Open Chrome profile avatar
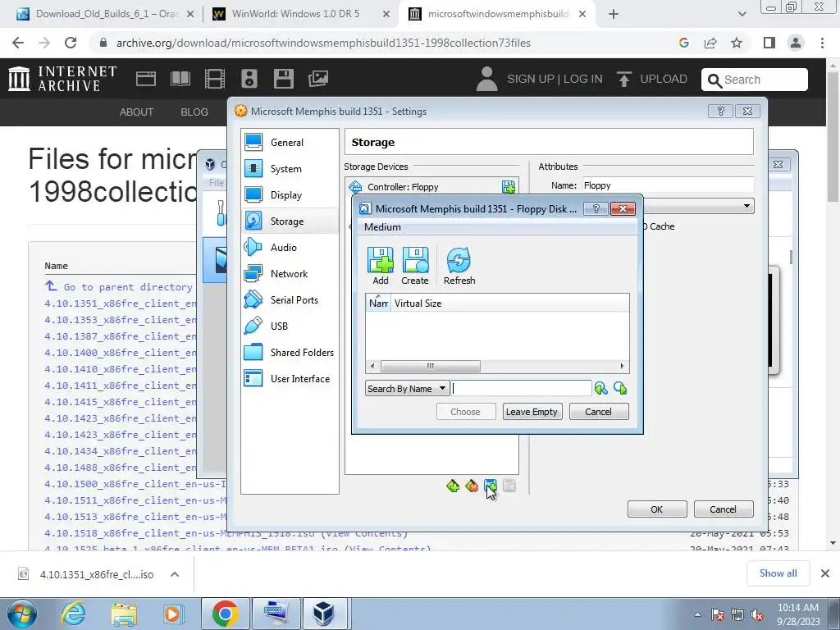840x630 pixels. [796, 43]
